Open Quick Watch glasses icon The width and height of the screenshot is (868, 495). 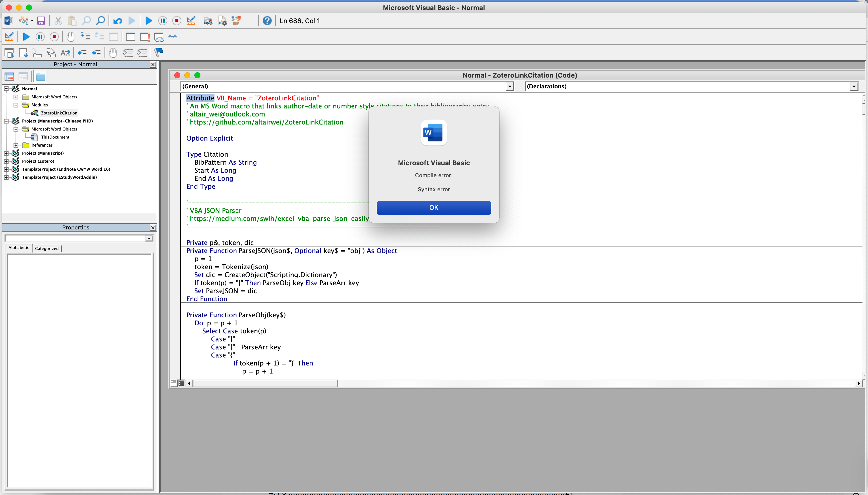(173, 36)
